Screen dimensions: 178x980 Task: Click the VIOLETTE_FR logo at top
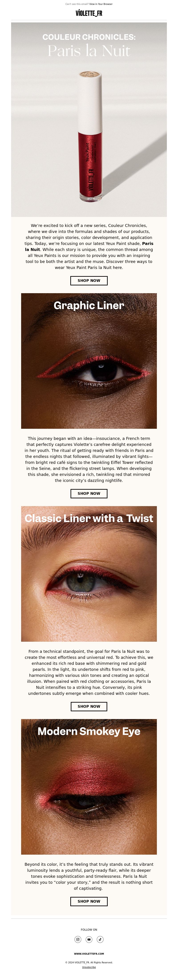click(89, 13)
